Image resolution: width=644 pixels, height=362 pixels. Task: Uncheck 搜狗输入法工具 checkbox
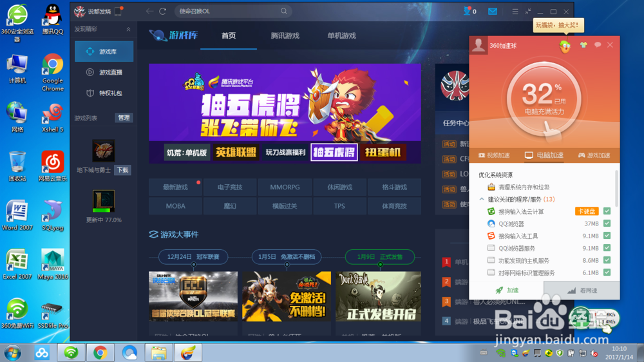coord(607,236)
